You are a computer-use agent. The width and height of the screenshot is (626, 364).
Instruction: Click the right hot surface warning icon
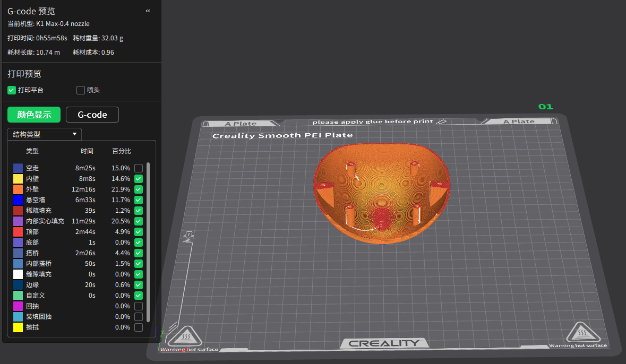point(583,333)
